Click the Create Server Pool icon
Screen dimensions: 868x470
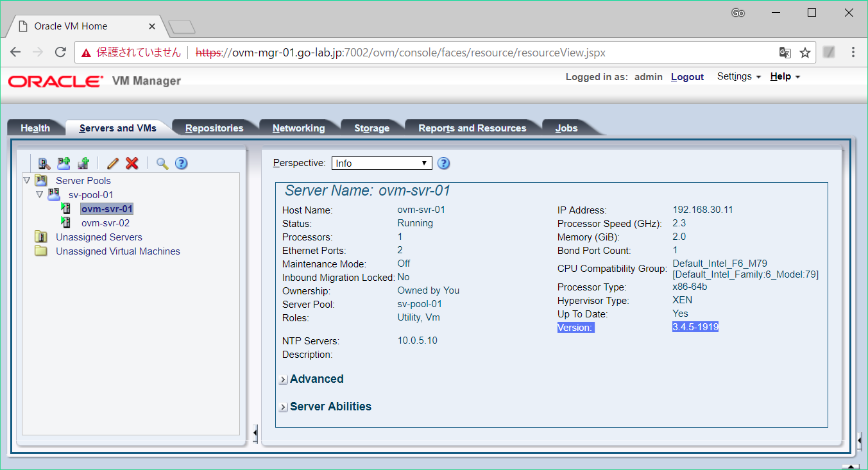pos(64,164)
